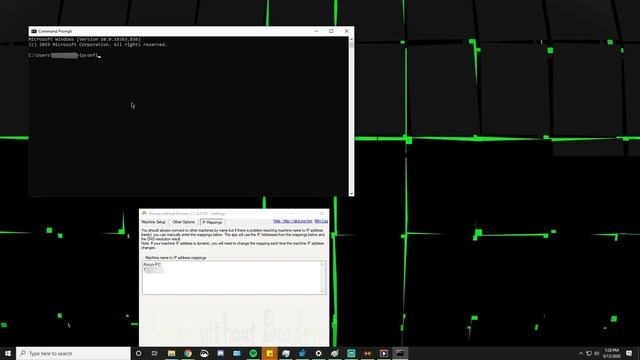Viewport: 640px width, 360px height.
Task: Open the volume tray icon
Action: point(596,353)
